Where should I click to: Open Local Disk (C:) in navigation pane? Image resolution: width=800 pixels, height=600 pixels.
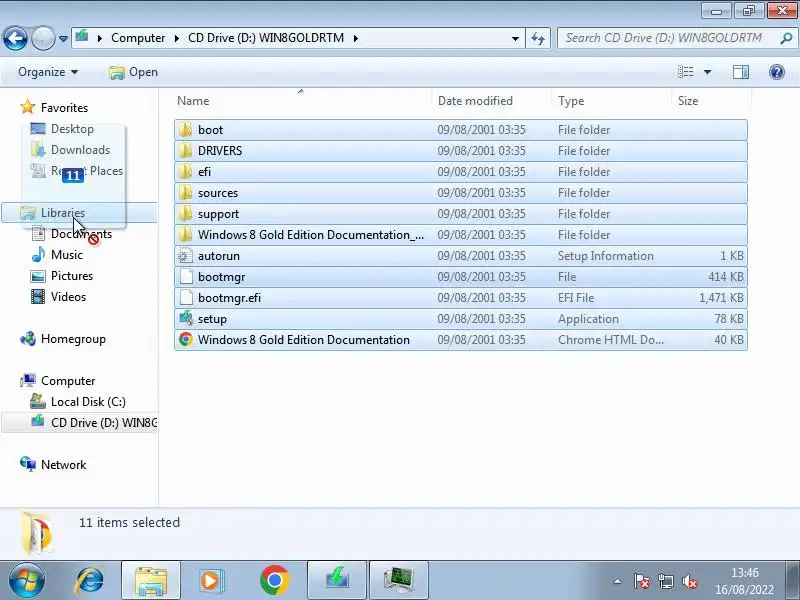coord(78,402)
